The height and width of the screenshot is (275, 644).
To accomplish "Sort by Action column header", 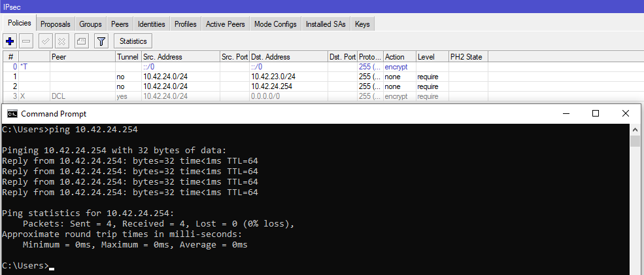I will (399, 57).
